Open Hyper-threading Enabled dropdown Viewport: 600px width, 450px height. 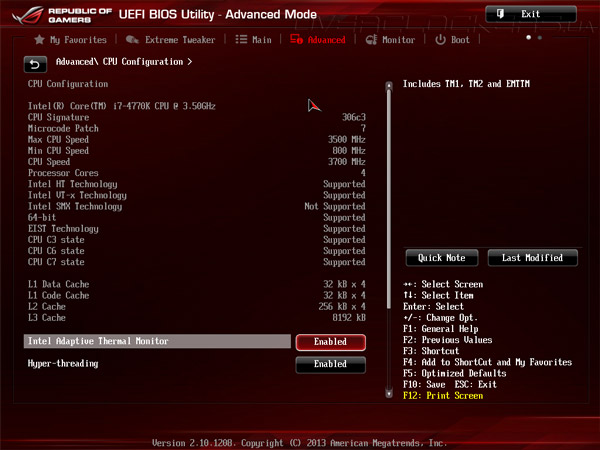tap(331, 364)
